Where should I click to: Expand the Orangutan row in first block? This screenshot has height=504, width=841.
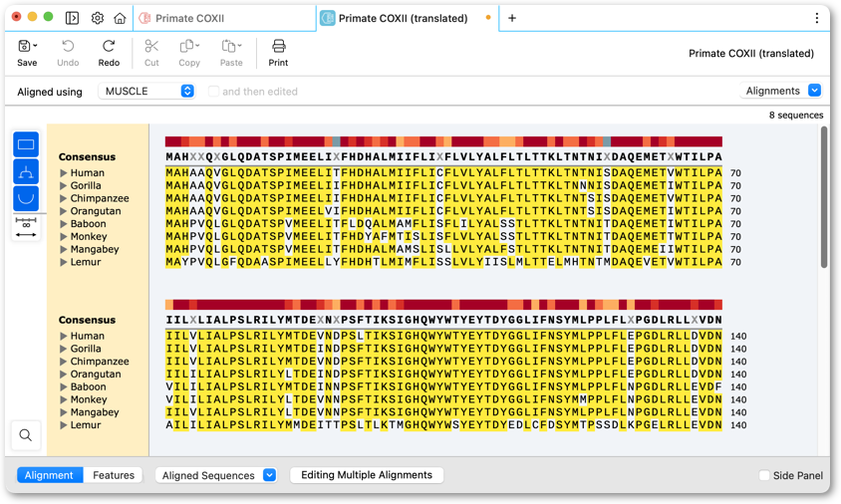64,211
